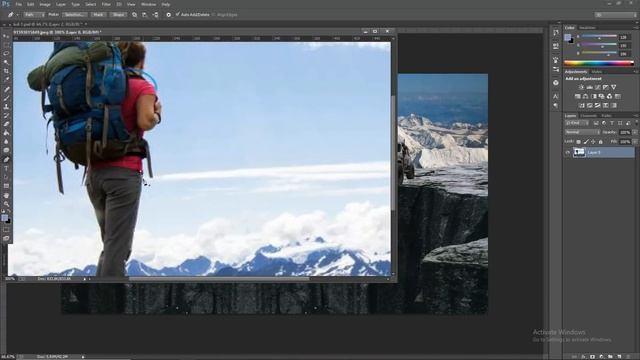The image size is (640, 360).
Task: Open the Opacity slider dropdown
Action: (x=634, y=132)
